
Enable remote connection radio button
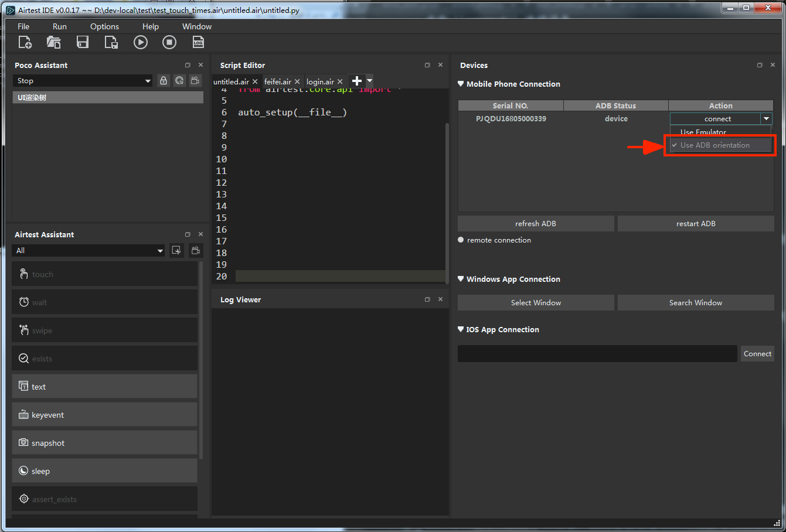(x=461, y=240)
